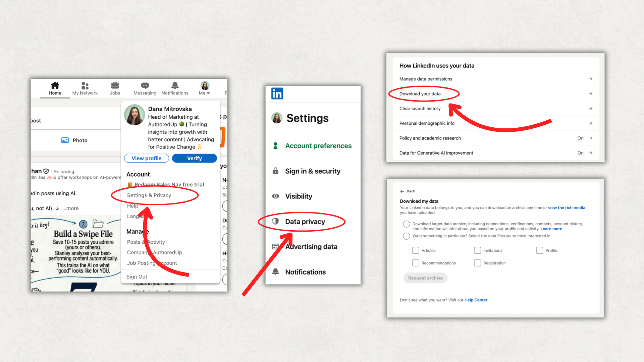644x362 pixels.
Task: Click arrow for Data for Generative AI Improvement
Action: [590, 153]
